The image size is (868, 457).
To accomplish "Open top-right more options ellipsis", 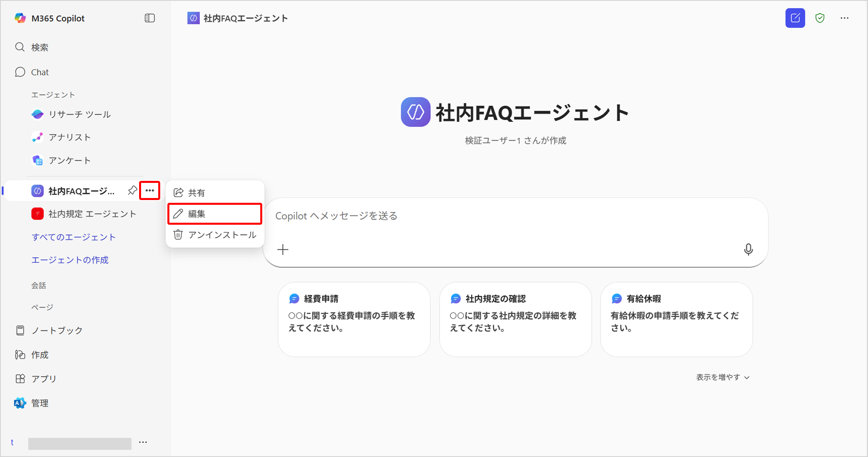I will point(844,18).
